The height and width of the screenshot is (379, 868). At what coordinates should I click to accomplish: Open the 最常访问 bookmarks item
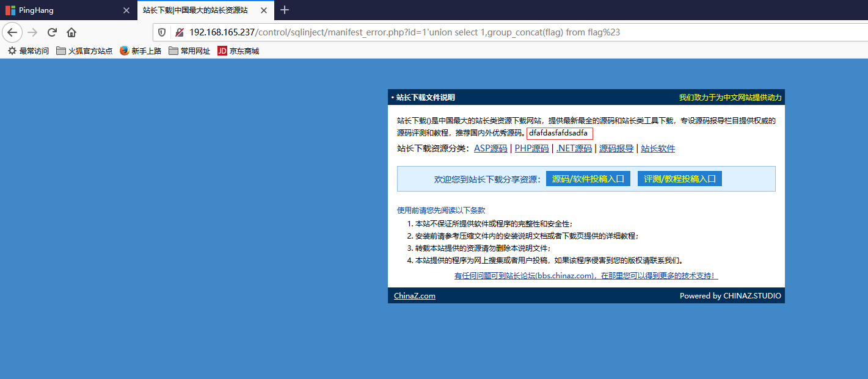pyautogui.click(x=28, y=51)
